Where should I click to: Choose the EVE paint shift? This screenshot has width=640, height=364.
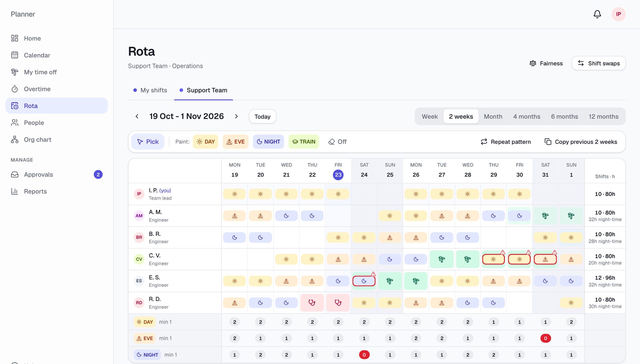point(235,142)
